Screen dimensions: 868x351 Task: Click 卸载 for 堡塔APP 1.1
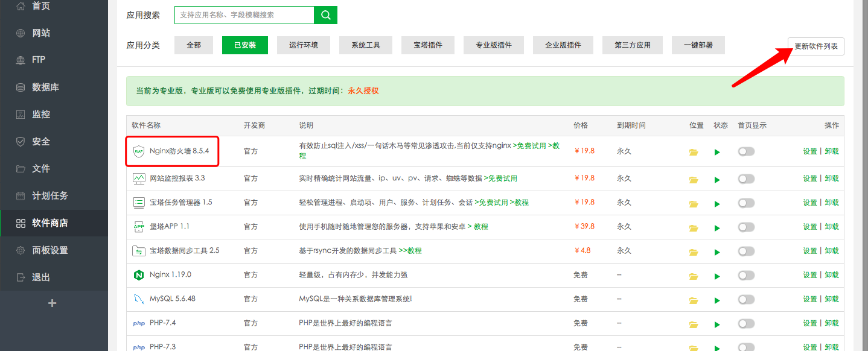tap(832, 227)
